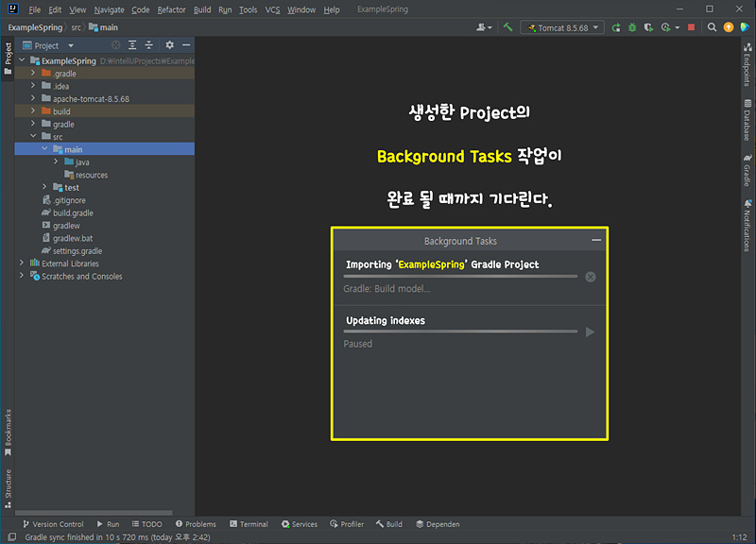Screen dimensions: 756x544
Task: Run with coverage shield icon
Action: pyautogui.click(x=648, y=27)
